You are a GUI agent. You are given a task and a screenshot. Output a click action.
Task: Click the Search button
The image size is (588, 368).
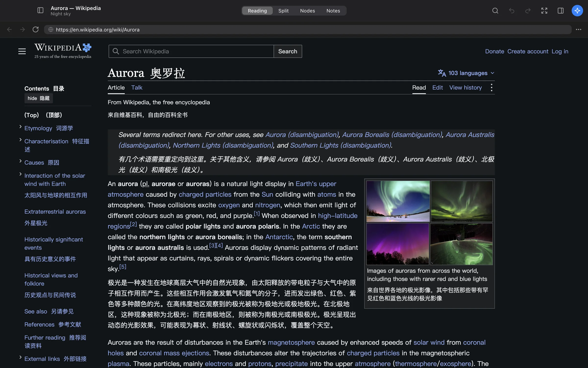click(288, 51)
